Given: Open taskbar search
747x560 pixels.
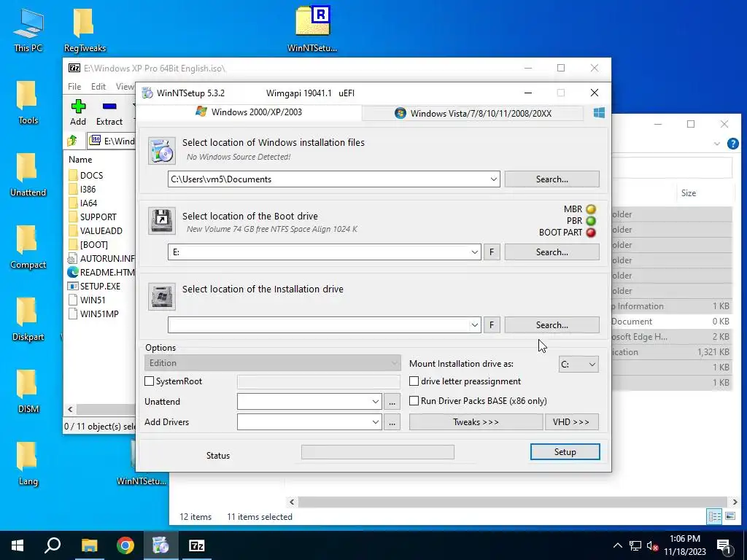Looking at the screenshot, I should [x=53, y=545].
